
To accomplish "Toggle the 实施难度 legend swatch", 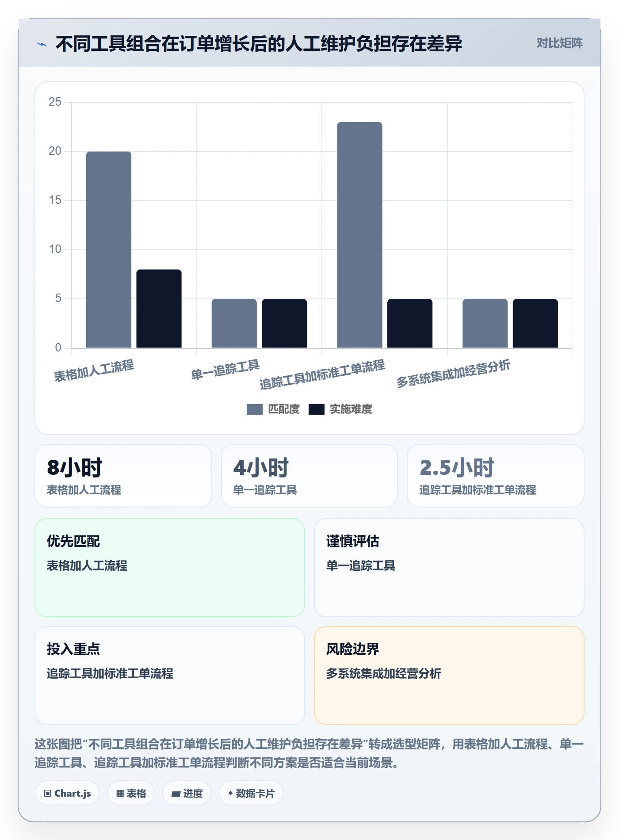I will tap(316, 409).
